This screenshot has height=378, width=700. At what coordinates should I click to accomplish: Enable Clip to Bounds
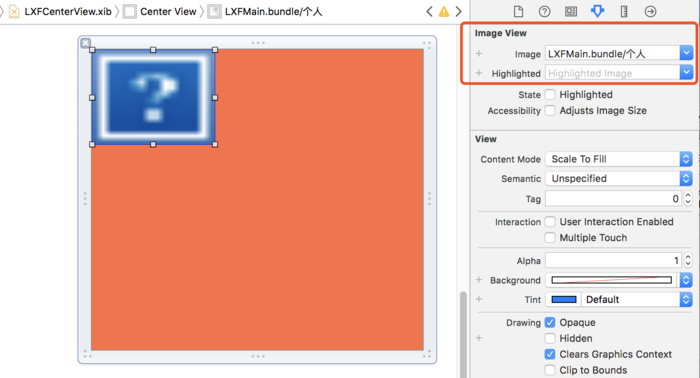pos(550,370)
